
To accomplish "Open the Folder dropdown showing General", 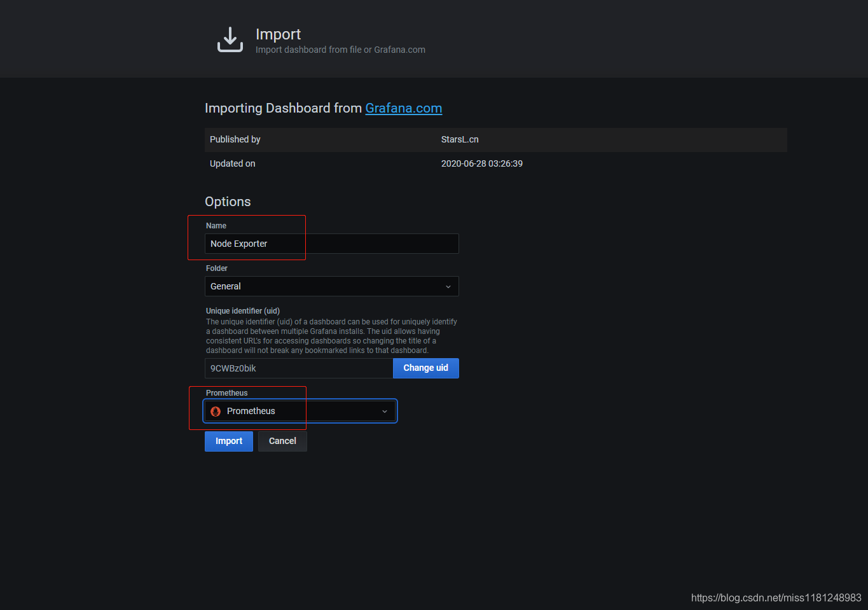I will click(331, 286).
